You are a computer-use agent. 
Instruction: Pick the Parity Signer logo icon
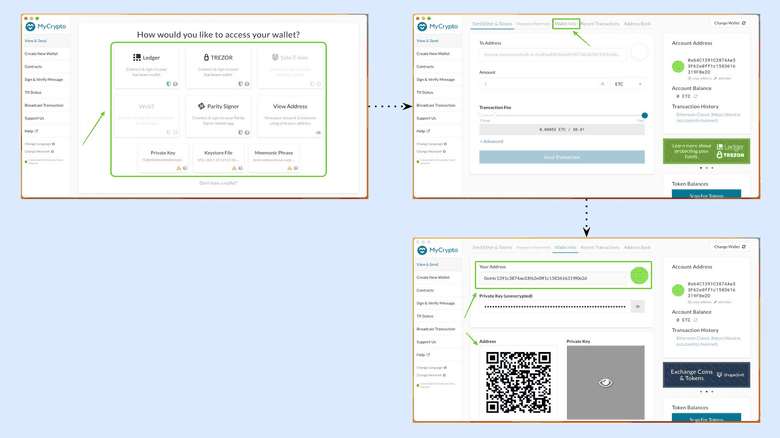coord(201,106)
